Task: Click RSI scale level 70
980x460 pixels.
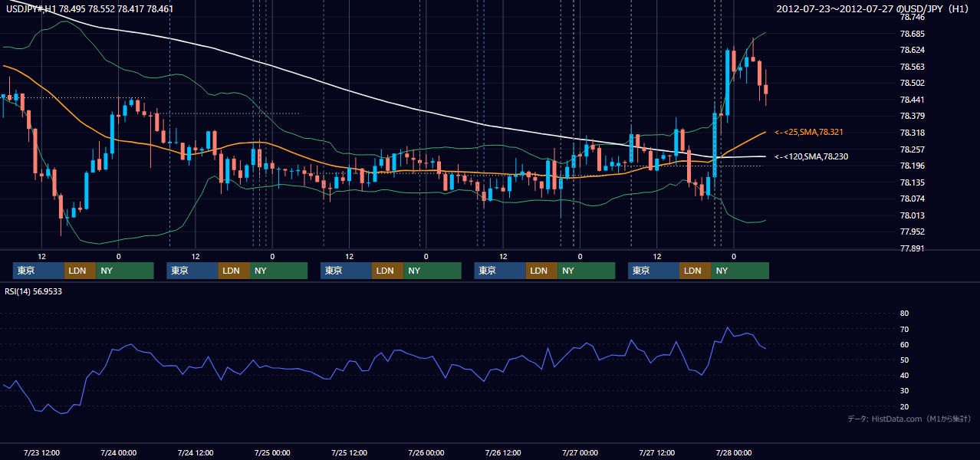Action: click(x=904, y=329)
